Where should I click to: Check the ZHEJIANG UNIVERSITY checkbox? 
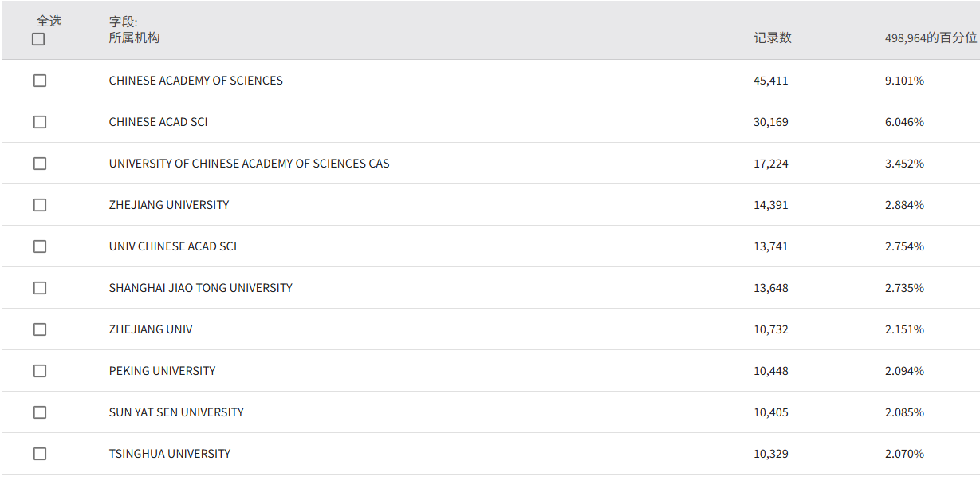point(40,205)
